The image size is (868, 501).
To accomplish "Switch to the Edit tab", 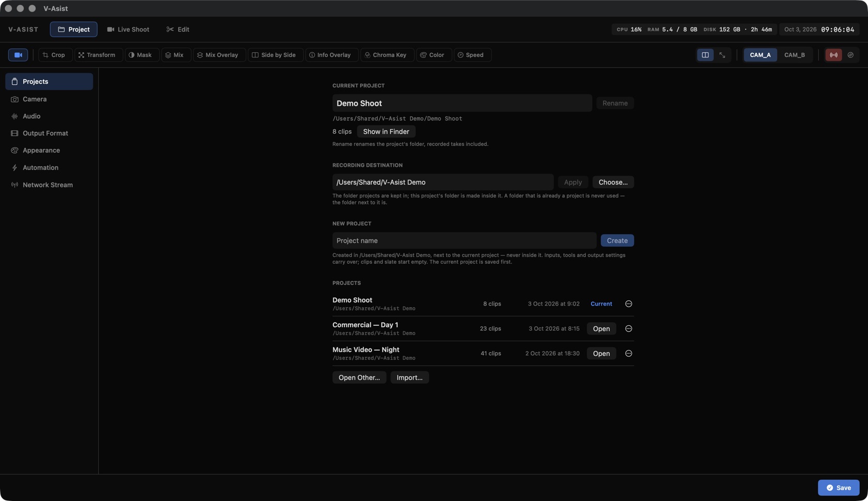I will point(178,29).
